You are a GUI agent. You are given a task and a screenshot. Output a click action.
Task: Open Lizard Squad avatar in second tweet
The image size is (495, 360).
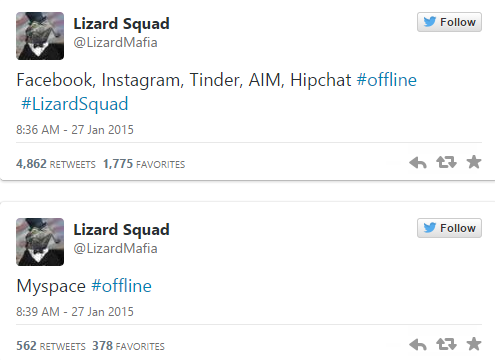pyautogui.click(x=40, y=242)
